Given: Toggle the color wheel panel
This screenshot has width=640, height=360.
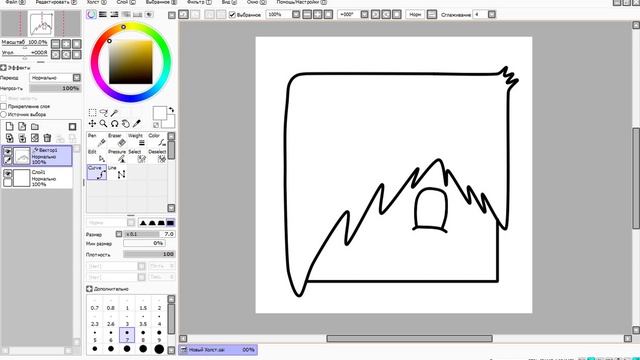Looking at the screenshot, I should click(x=91, y=14).
